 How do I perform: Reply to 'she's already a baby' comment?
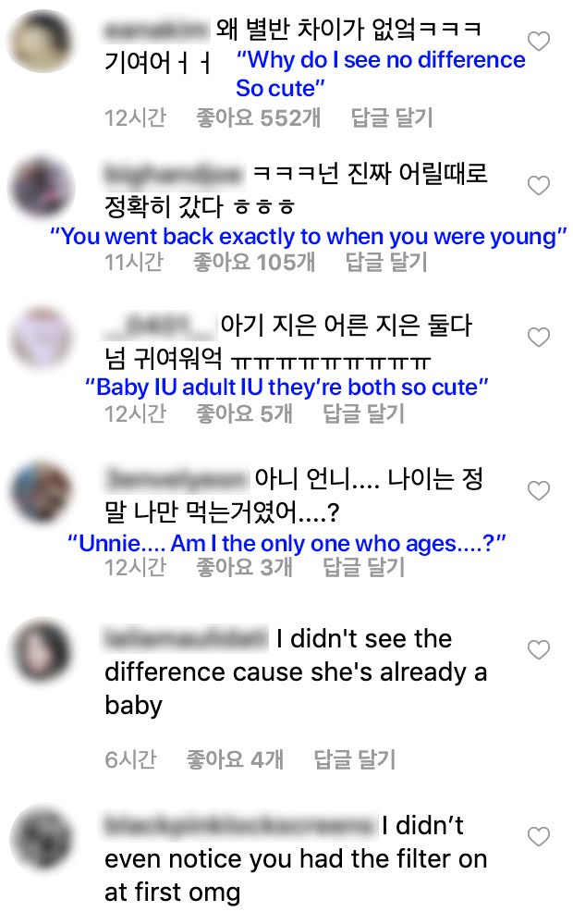[x=354, y=759]
